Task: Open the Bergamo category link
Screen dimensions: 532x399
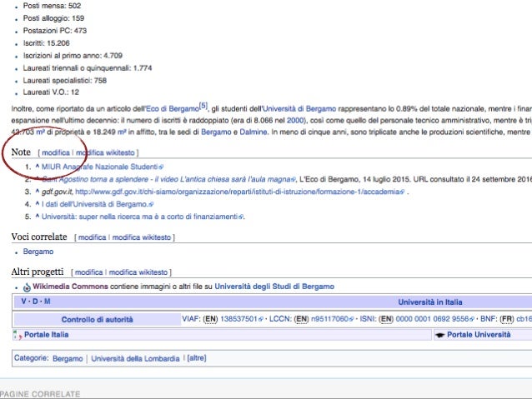Action: [68, 359]
